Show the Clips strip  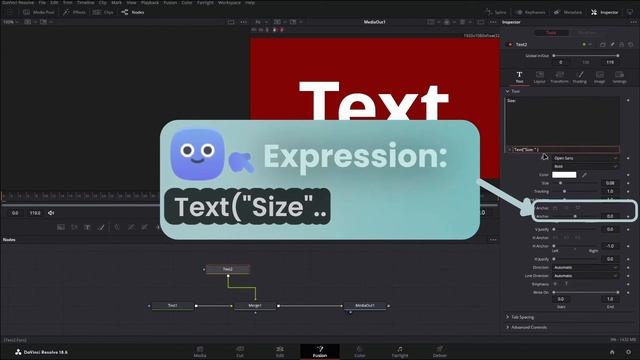[x=103, y=12]
